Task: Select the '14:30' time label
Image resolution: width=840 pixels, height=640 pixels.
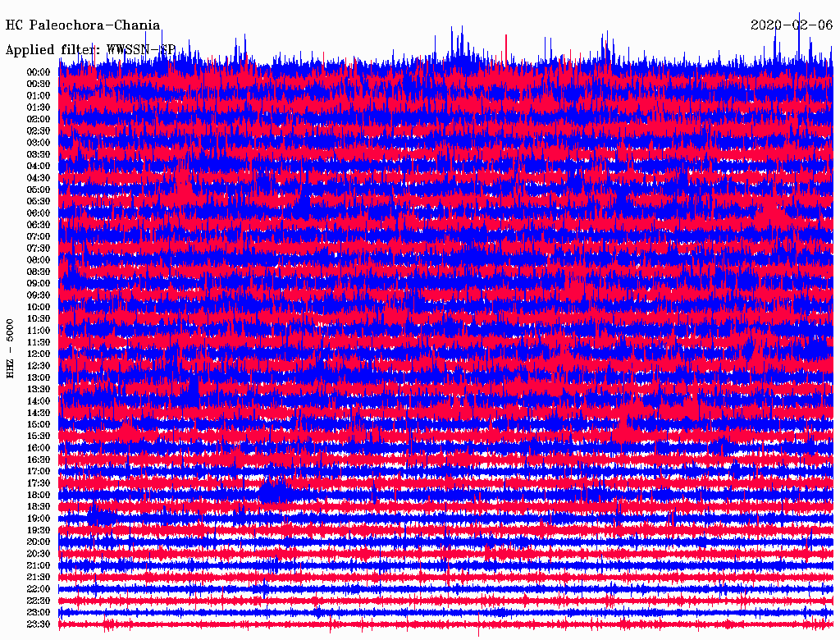Action: pyautogui.click(x=39, y=413)
